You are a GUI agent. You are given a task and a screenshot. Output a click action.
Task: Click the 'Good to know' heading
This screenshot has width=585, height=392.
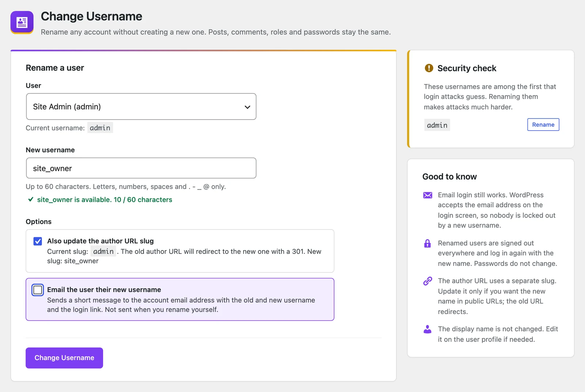click(449, 177)
